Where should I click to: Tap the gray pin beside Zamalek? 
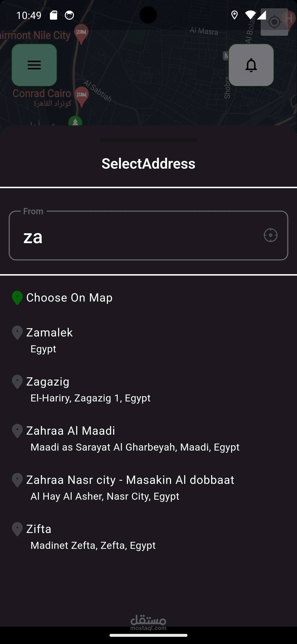pos(17,333)
